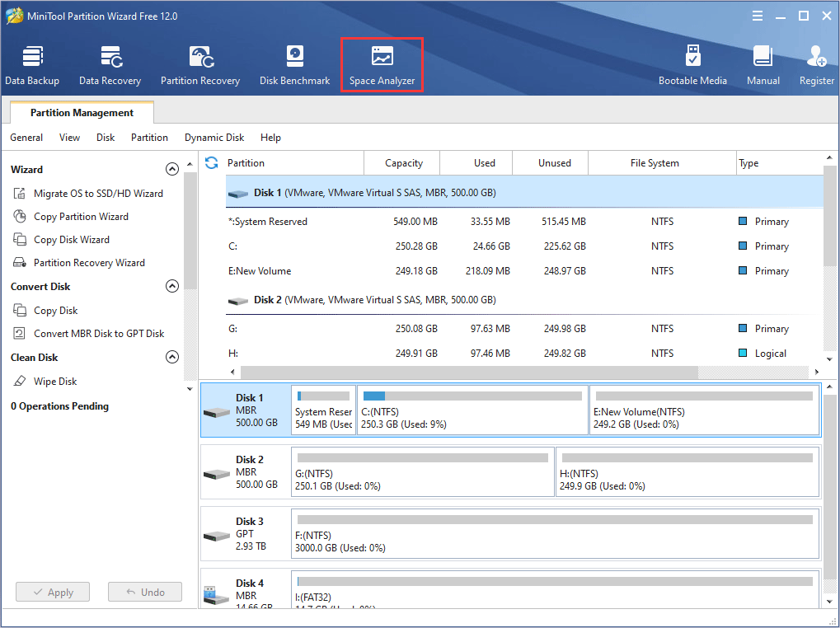The width and height of the screenshot is (840, 628).
Task: Click the Disk 1 header icon in partition list
Action: pos(238,194)
